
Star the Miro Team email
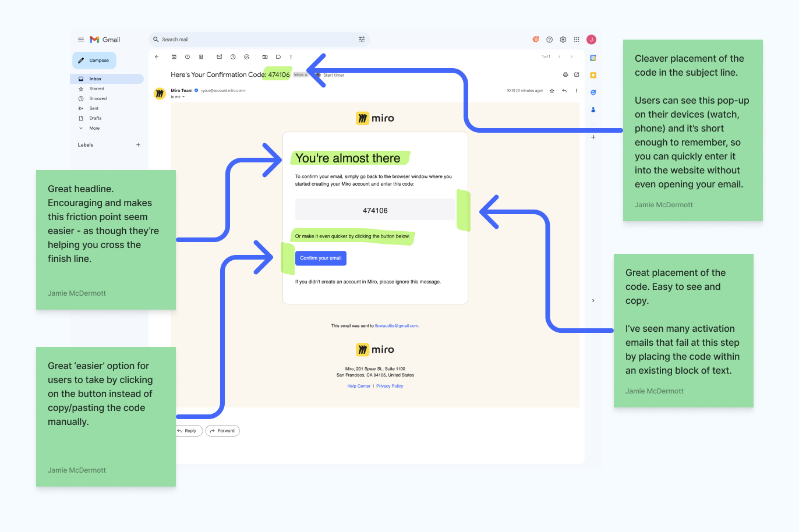coord(551,91)
